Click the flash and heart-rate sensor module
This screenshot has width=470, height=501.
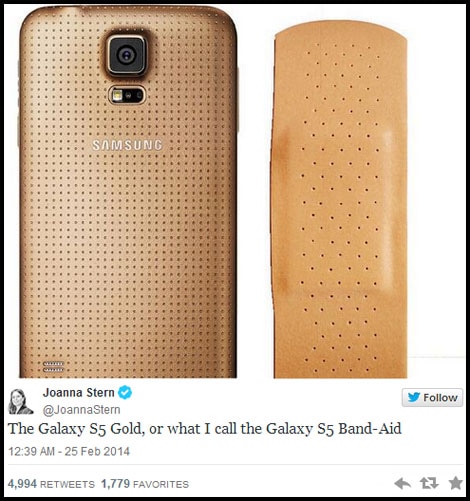click(x=127, y=95)
